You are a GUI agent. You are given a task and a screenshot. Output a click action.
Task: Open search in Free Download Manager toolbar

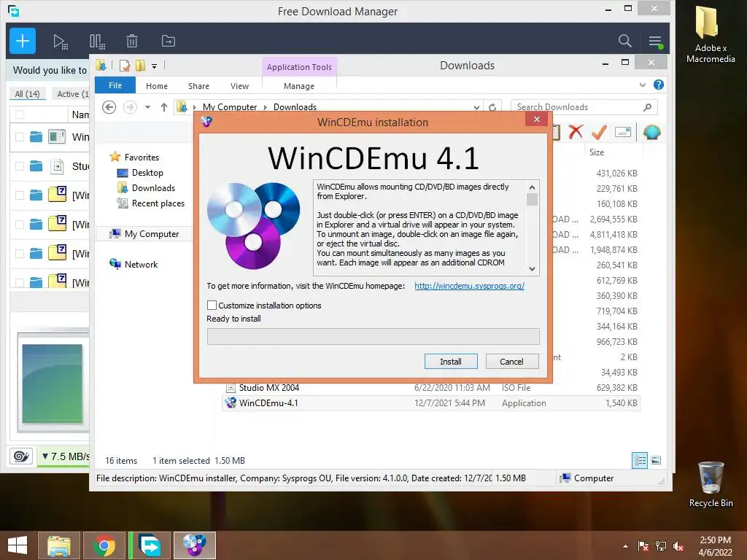coord(624,41)
